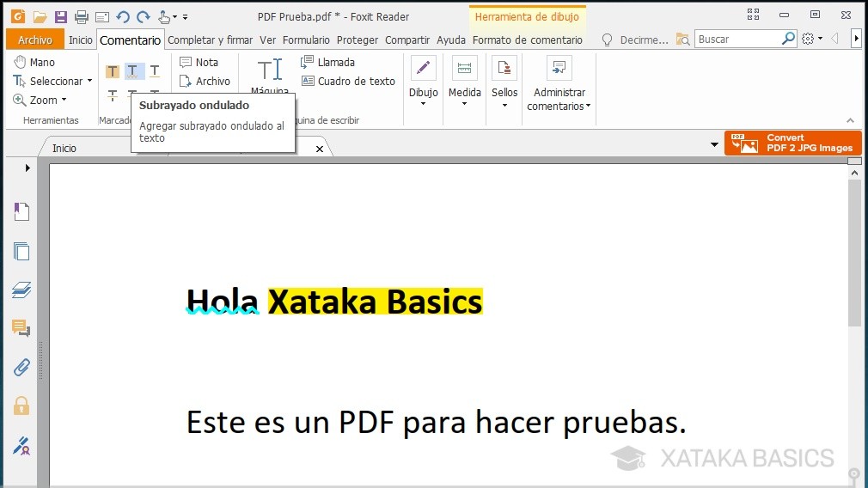Click the Dibujo pencil icon
The height and width of the screenshot is (488, 868).
[x=423, y=68]
